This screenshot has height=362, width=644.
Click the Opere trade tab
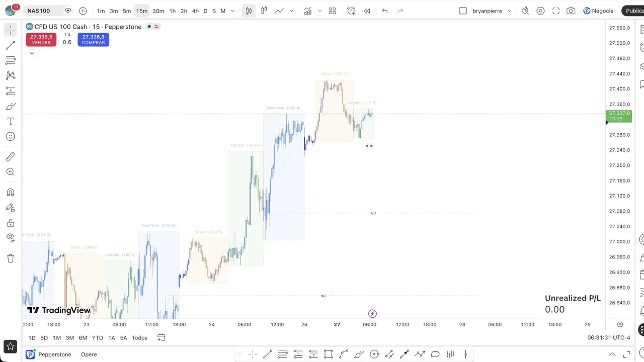pyautogui.click(x=89, y=354)
